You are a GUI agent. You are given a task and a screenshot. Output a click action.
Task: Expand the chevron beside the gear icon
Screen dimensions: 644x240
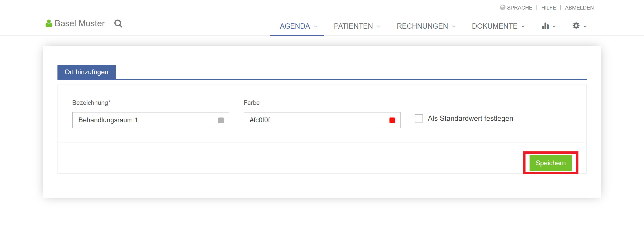click(x=585, y=26)
